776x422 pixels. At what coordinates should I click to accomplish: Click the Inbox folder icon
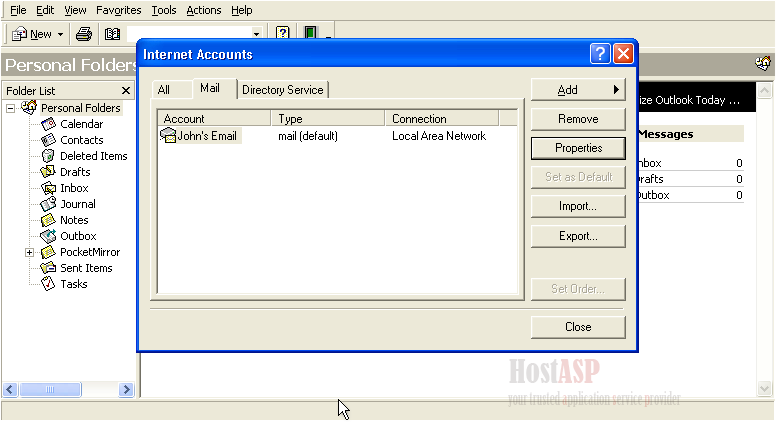pyautogui.click(x=48, y=188)
